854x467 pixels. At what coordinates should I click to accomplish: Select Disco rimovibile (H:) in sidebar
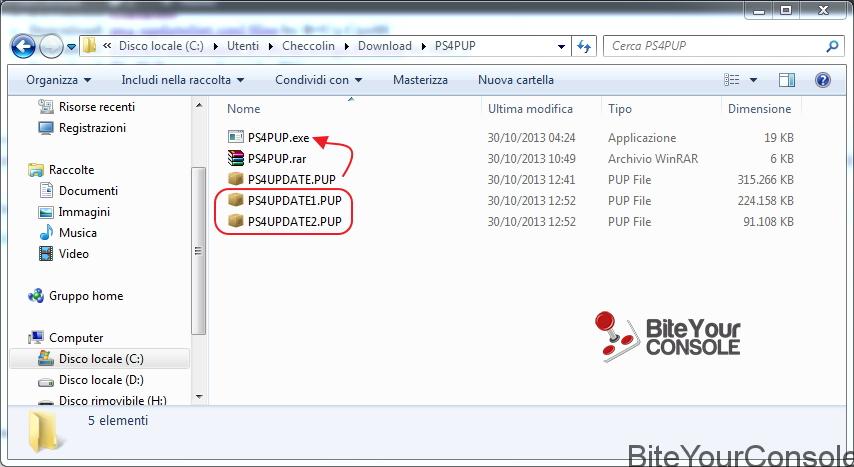click(113, 401)
